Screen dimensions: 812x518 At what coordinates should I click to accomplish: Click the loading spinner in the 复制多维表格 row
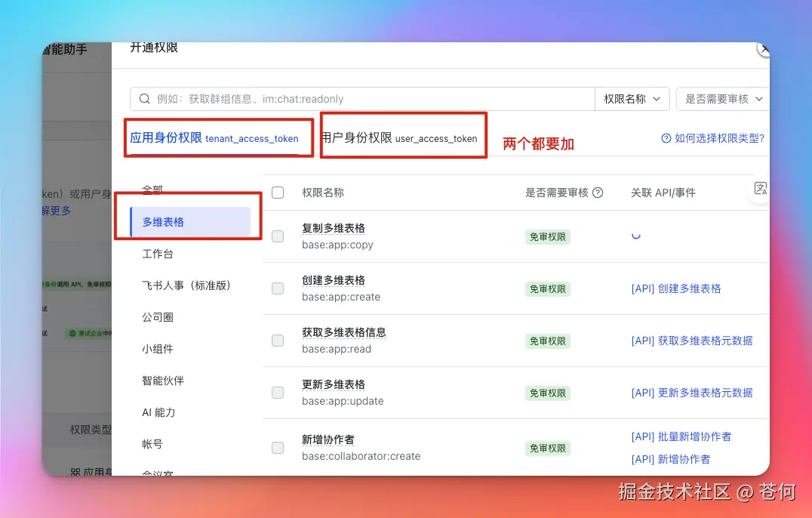tap(635, 236)
